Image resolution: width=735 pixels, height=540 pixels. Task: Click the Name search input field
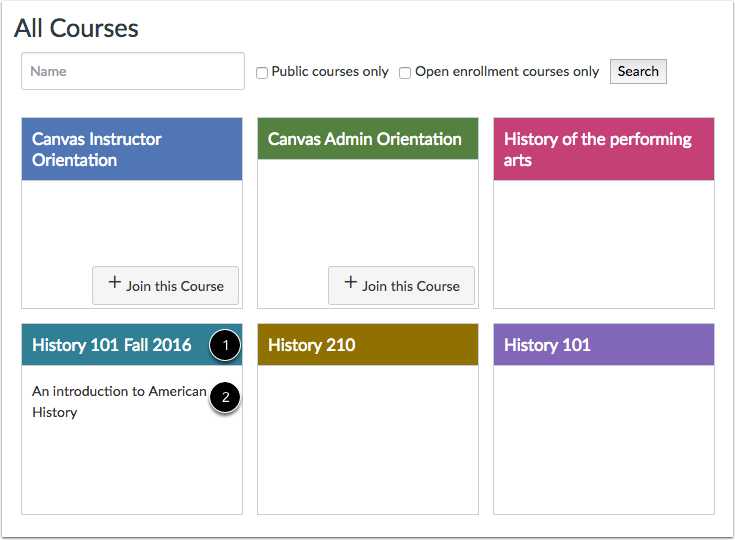[133, 72]
